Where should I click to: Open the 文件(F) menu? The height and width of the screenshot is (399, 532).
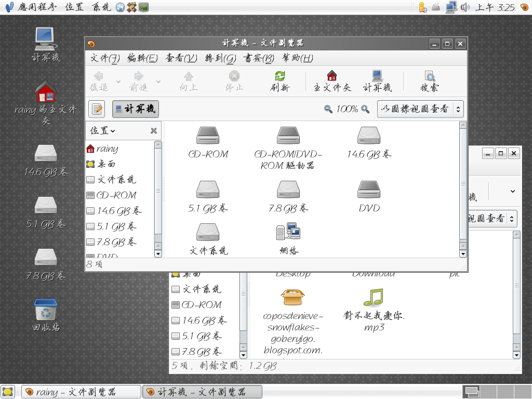pos(105,58)
